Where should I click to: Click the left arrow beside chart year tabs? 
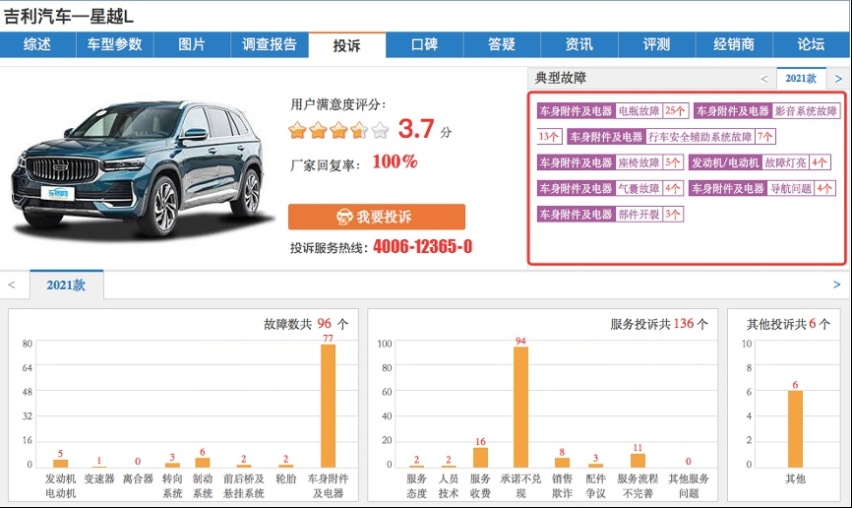(11, 285)
